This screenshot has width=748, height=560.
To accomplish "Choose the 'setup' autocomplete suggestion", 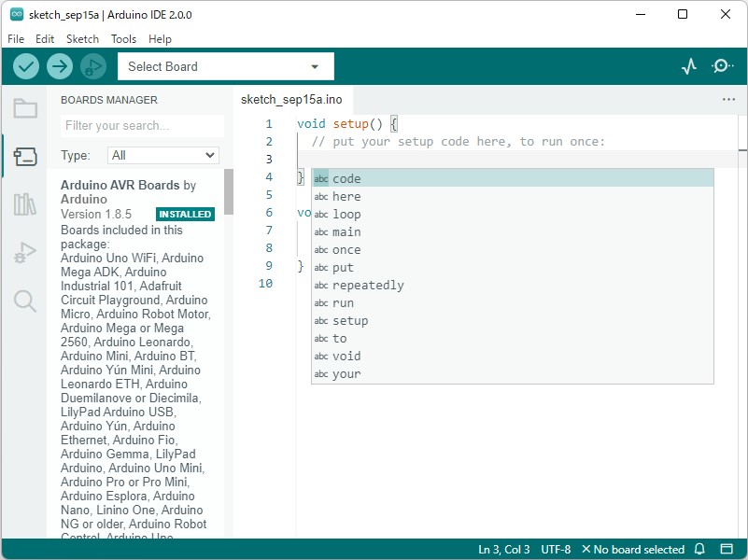I will pyautogui.click(x=513, y=320).
